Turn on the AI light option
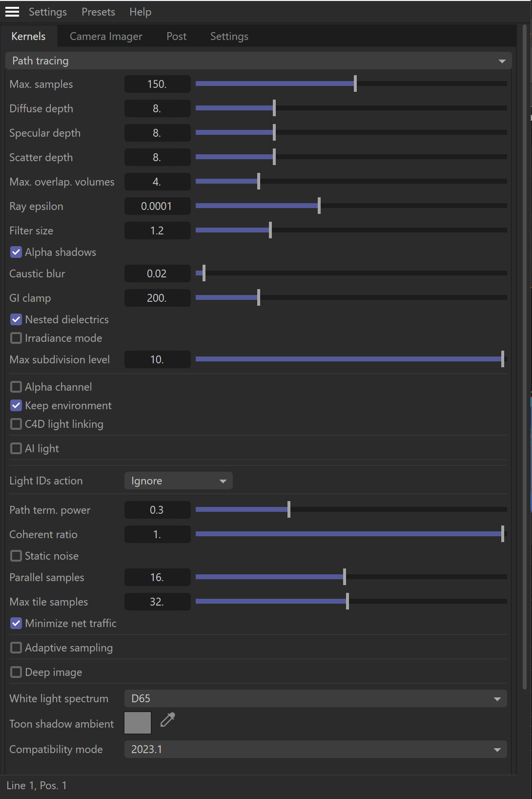532x799 pixels. coord(16,448)
